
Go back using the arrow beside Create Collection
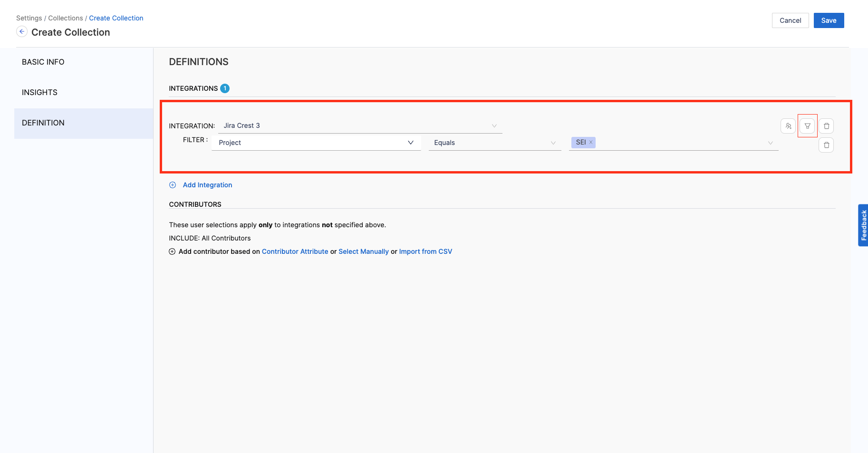[x=22, y=31]
